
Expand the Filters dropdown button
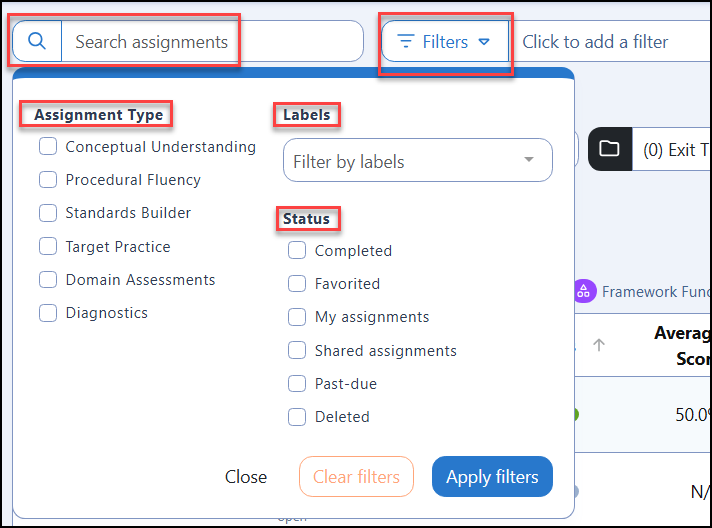(445, 41)
